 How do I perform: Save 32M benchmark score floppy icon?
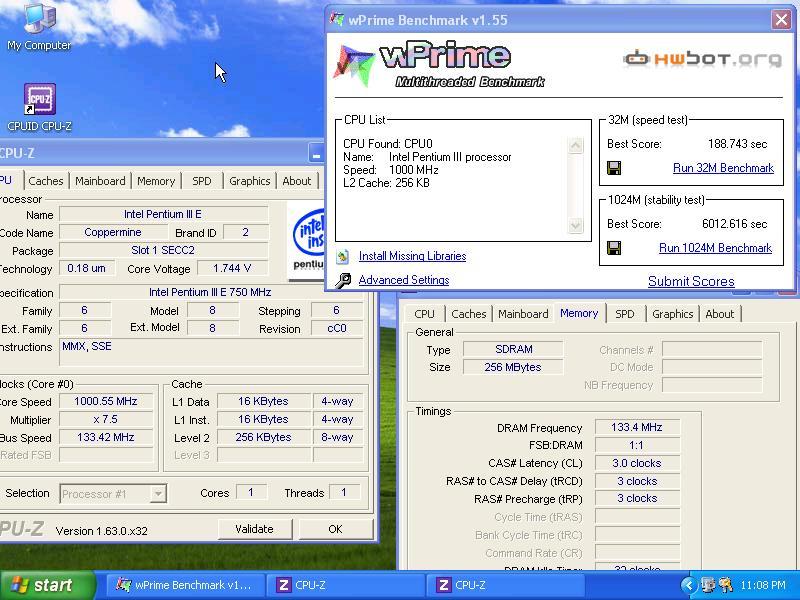tap(614, 168)
